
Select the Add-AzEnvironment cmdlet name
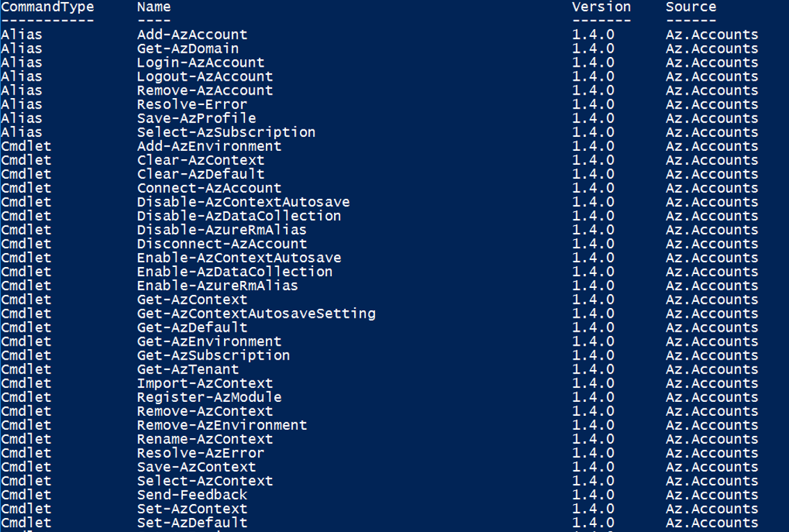[209, 146]
